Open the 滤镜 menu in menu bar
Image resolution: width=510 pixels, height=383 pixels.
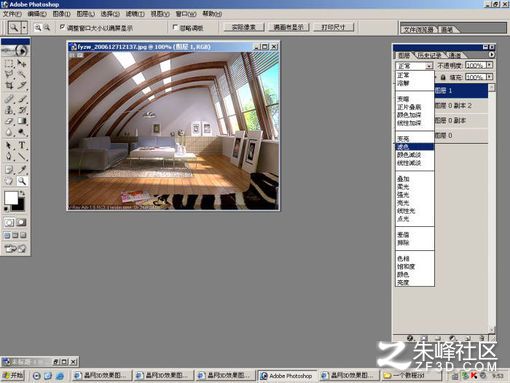pyautogui.click(x=135, y=14)
